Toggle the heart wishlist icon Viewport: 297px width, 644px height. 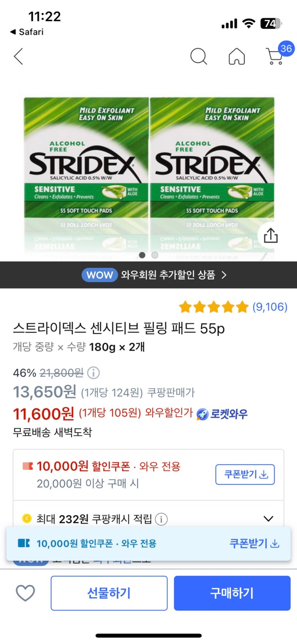25,593
